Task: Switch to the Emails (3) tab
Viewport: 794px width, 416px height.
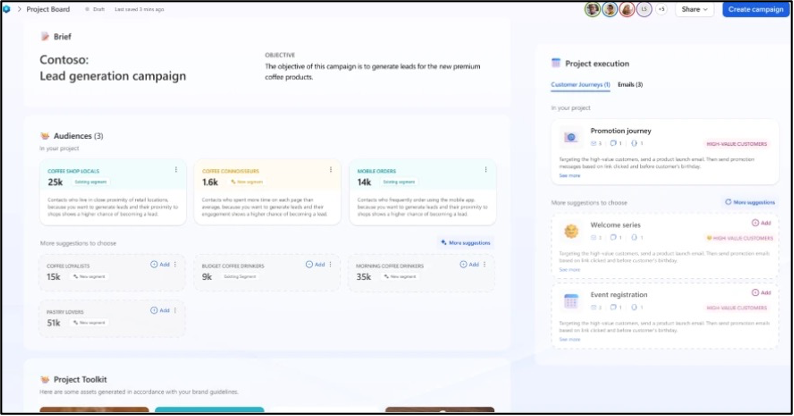Action: pos(630,85)
